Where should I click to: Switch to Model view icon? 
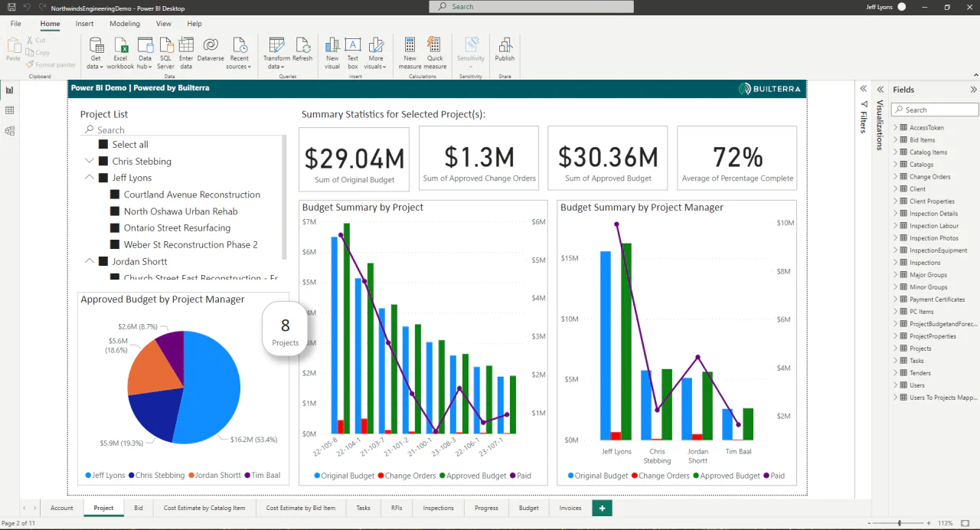(x=10, y=131)
